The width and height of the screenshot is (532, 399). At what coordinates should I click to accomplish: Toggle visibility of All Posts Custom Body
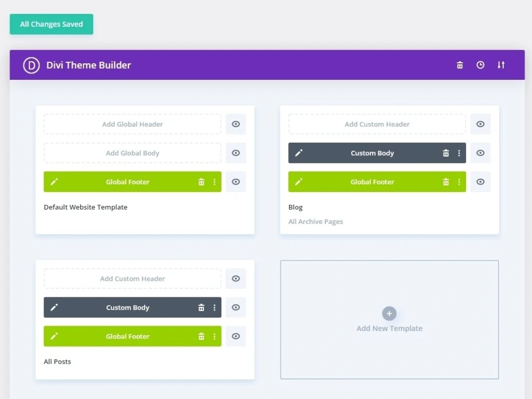tap(236, 307)
